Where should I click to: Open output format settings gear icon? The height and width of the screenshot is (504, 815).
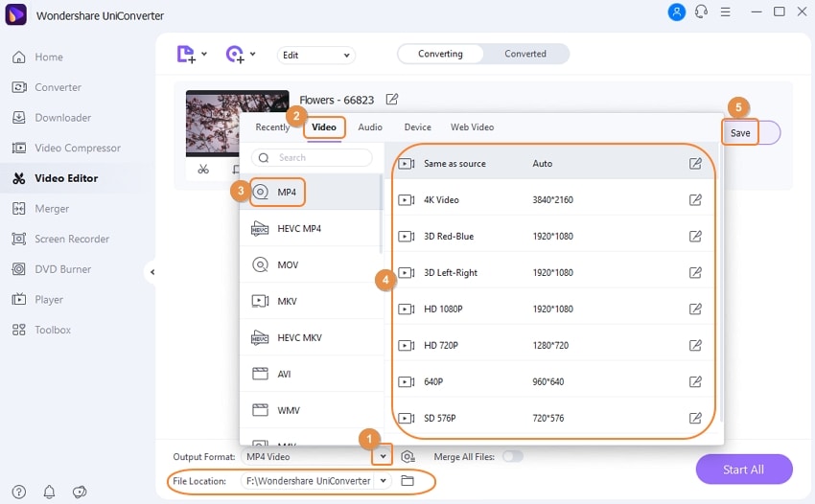click(x=408, y=457)
